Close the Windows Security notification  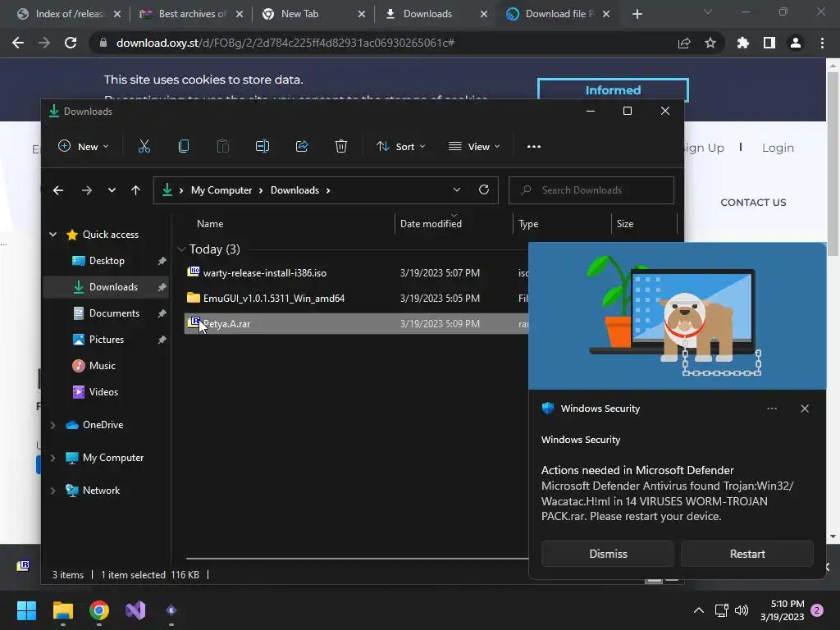pyautogui.click(x=805, y=409)
